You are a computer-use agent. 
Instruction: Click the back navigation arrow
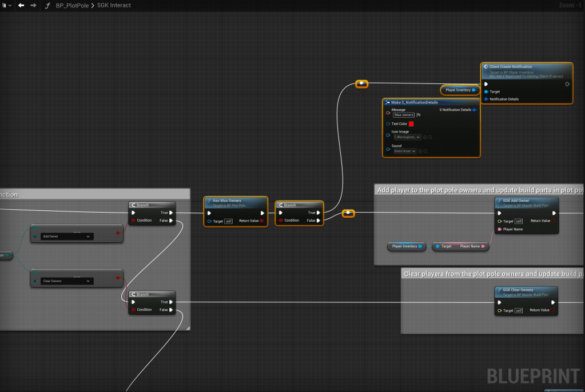(x=21, y=5)
